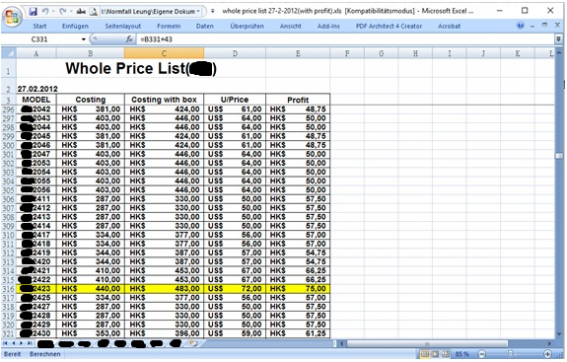Switch to Page Break Preview view

(x=446, y=354)
